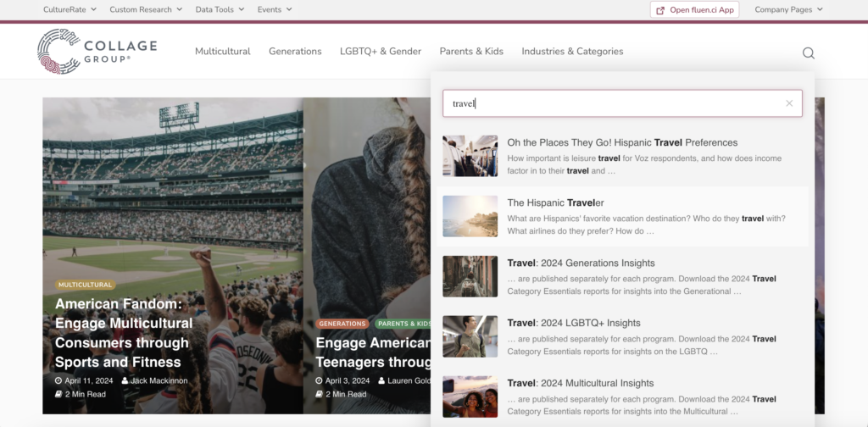Open the Hispanic Traveler beach thumbnail
Screen dimensions: 868x427
pyautogui.click(x=470, y=216)
